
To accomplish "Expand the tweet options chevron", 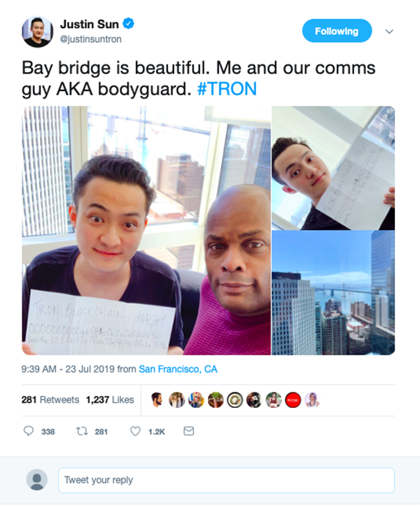I will tap(389, 32).
